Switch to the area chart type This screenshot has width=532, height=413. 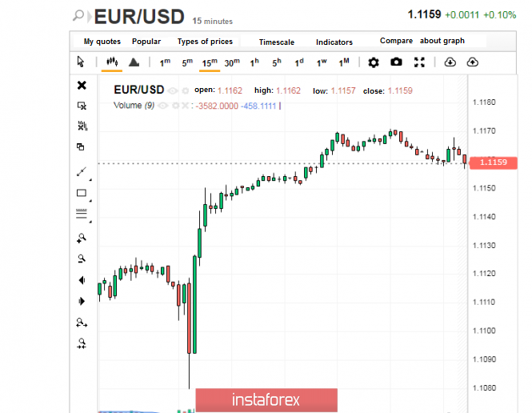[134, 62]
